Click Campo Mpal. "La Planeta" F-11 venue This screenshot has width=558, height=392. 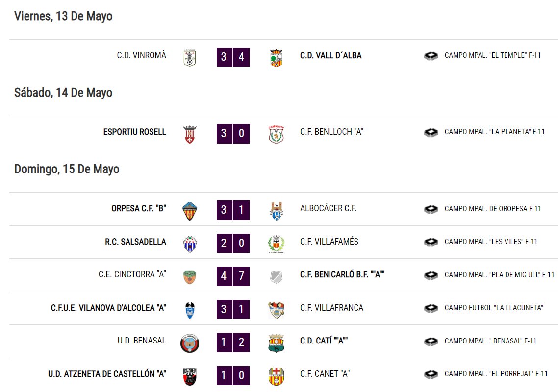click(x=495, y=132)
